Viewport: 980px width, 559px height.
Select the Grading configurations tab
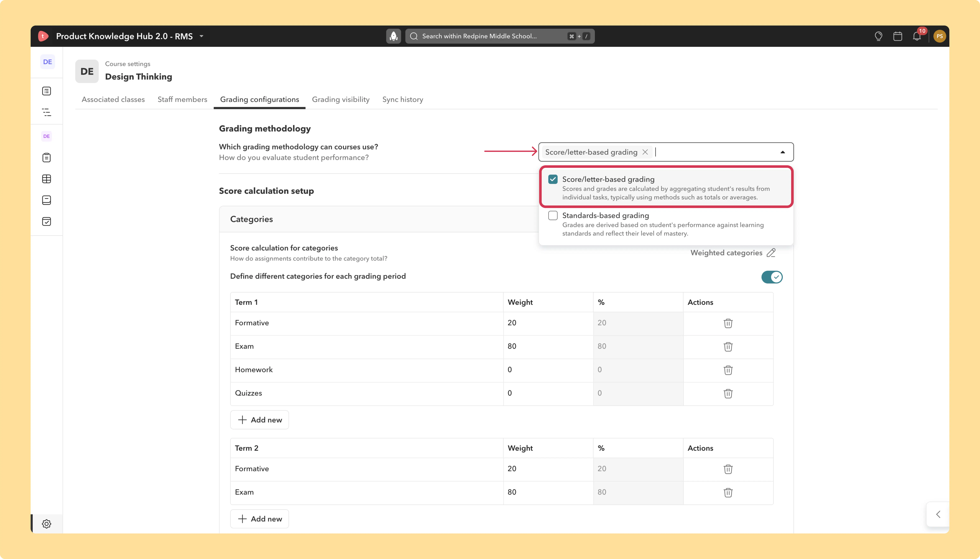(x=260, y=99)
